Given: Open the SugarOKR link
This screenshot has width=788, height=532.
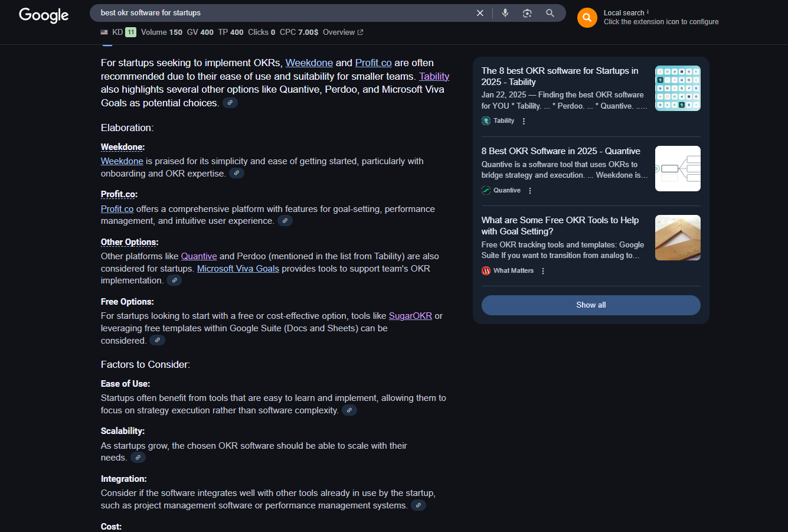Looking at the screenshot, I should click(410, 316).
